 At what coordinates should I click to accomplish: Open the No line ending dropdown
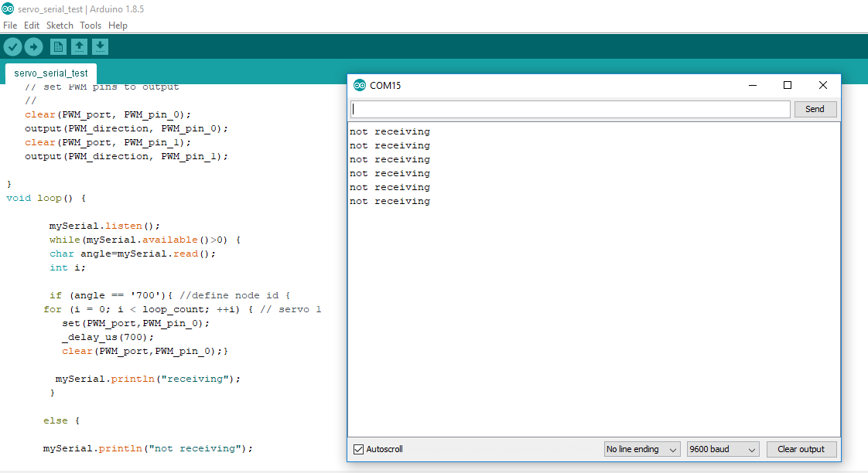[x=642, y=449]
